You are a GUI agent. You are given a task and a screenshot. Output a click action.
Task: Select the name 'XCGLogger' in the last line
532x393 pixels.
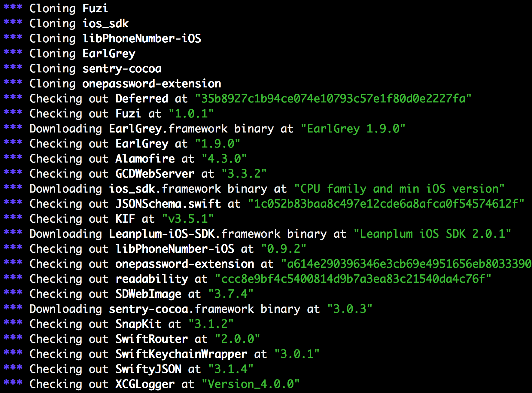point(145,384)
